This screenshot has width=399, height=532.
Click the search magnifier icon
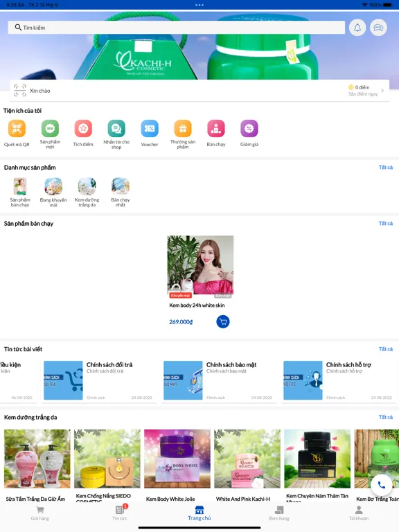point(18,28)
